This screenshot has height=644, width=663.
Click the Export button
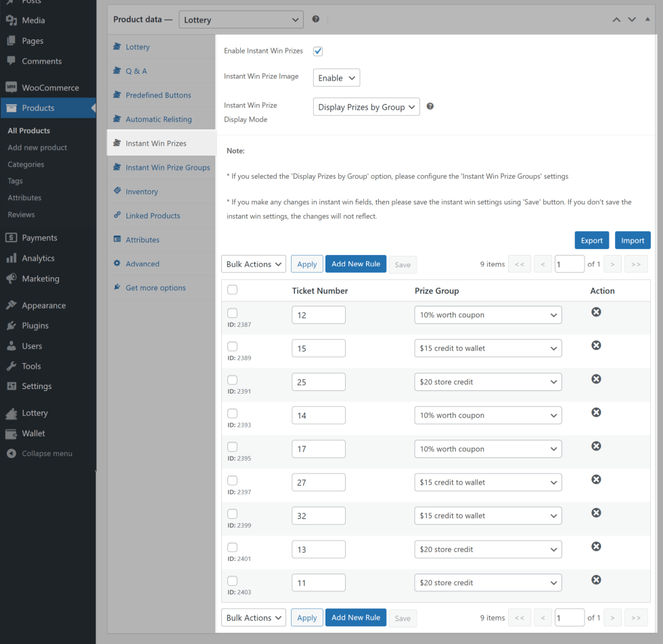pos(591,240)
